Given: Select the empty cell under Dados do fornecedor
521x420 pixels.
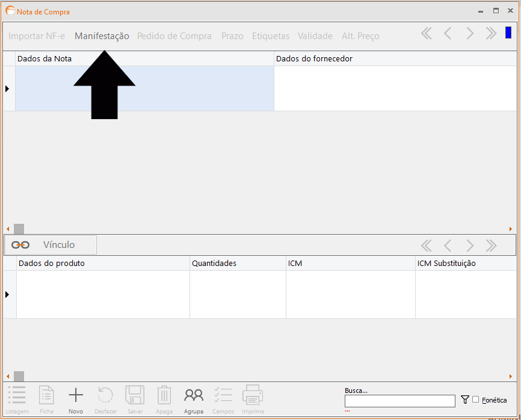Looking at the screenshot, I should (395, 88).
